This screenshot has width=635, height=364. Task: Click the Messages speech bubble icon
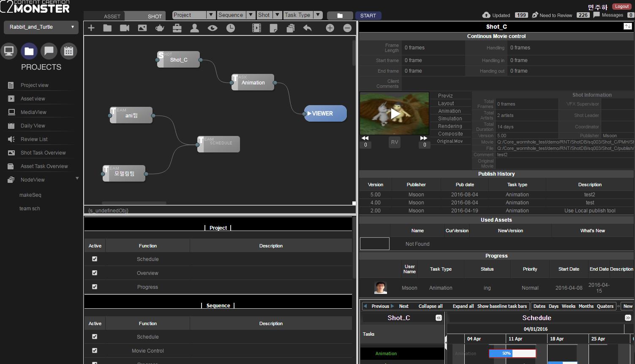tap(596, 15)
